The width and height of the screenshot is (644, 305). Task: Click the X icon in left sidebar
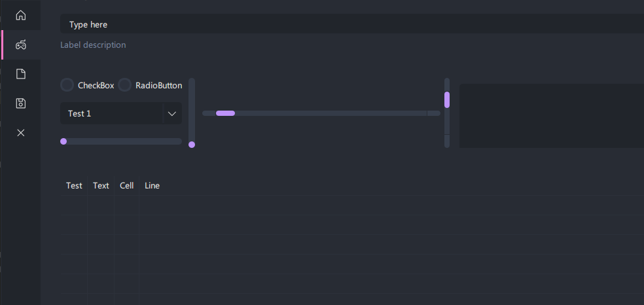(x=21, y=133)
